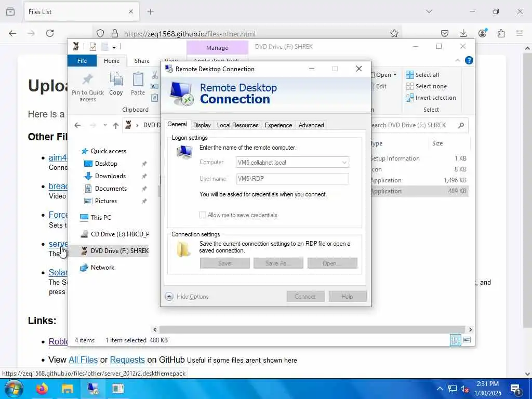Select This PC in navigation pane
The height and width of the screenshot is (399, 532).
click(101, 218)
